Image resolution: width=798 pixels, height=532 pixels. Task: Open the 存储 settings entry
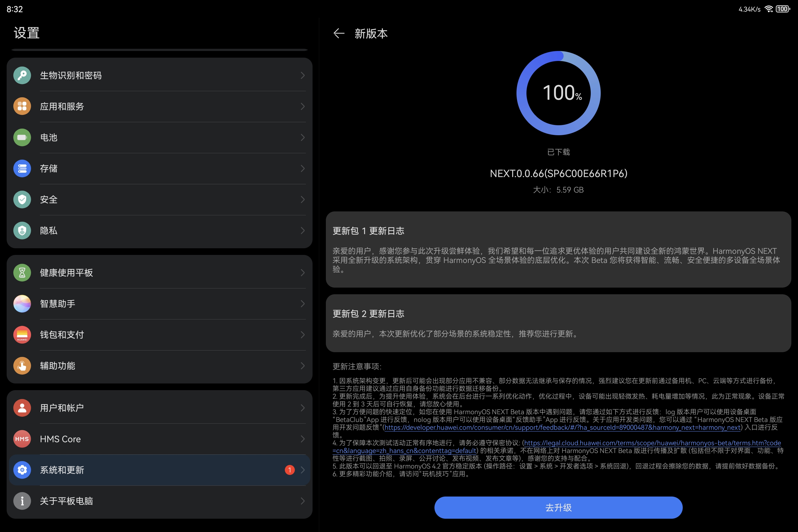click(x=160, y=168)
